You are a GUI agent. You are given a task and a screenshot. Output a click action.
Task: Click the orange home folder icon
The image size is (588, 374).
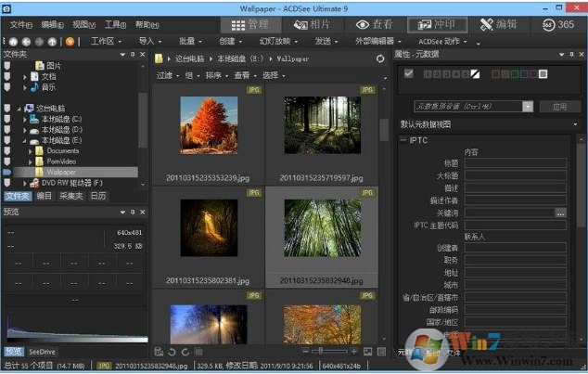tap(71, 42)
